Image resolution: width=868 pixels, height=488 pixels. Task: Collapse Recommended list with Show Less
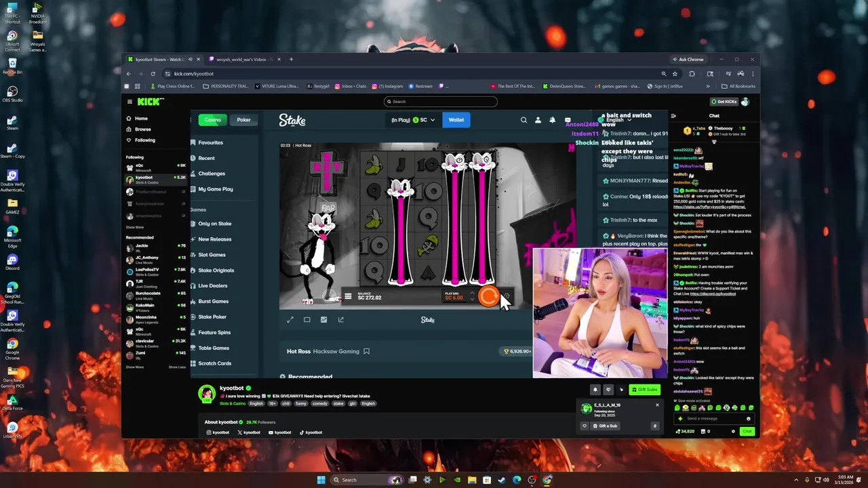click(x=177, y=367)
